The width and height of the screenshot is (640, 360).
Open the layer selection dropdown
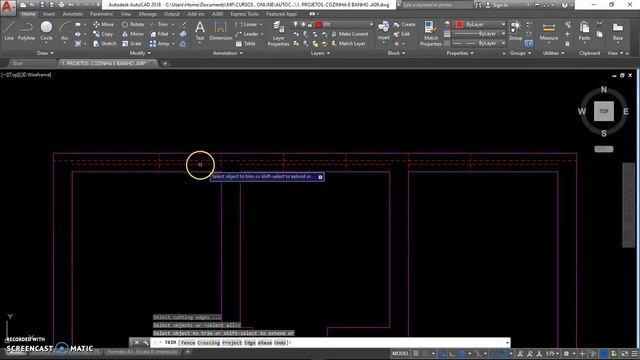click(x=333, y=24)
